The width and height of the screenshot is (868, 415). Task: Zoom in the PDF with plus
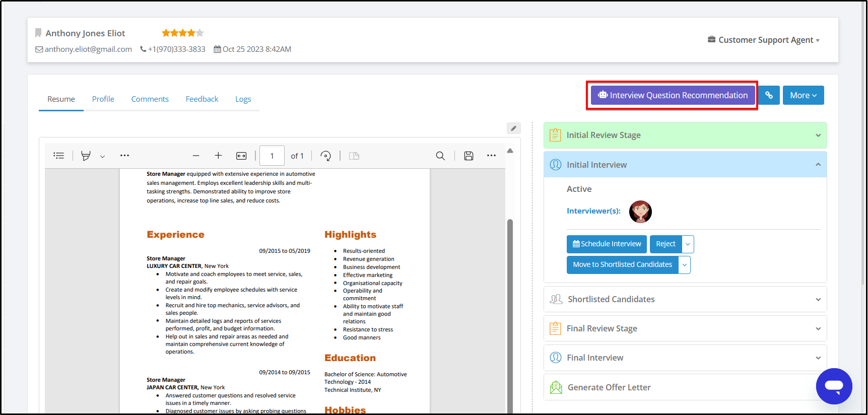(x=218, y=156)
